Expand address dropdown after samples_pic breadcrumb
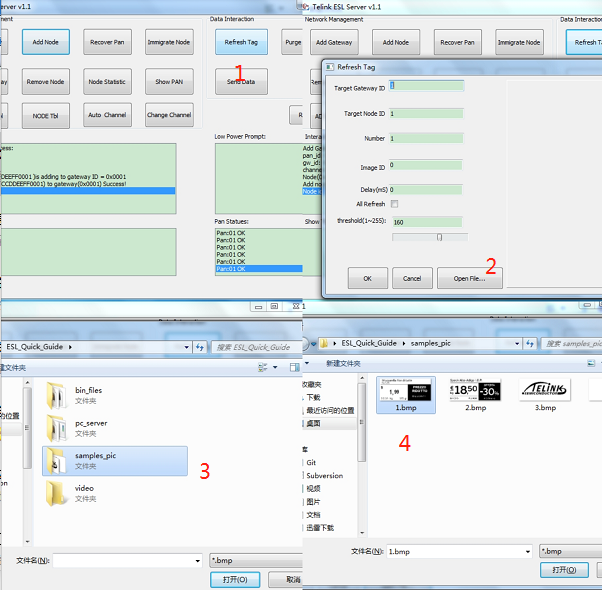602x590 pixels. (x=517, y=344)
